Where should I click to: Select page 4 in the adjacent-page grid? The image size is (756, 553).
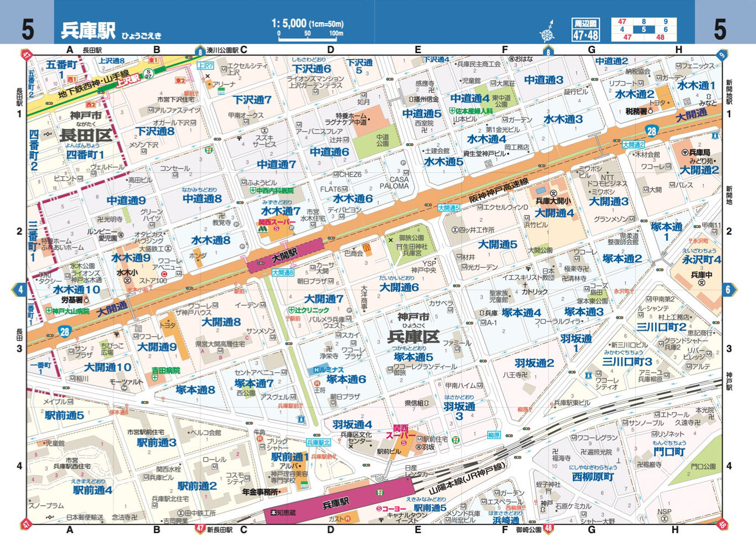(622, 30)
